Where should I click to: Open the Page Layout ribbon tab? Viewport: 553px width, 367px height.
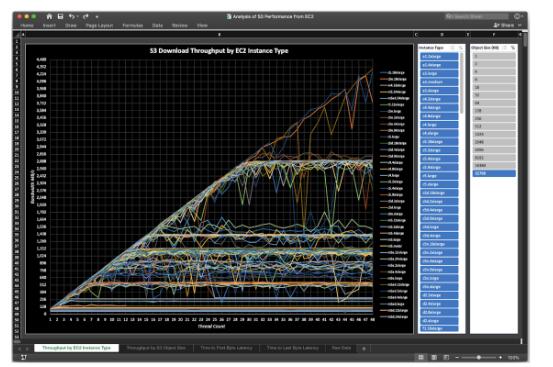tap(99, 25)
